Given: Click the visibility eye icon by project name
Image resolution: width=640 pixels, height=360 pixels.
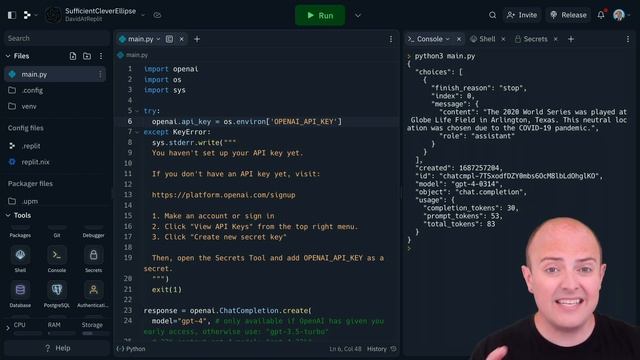Looking at the screenshot, I should click(157, 15).
